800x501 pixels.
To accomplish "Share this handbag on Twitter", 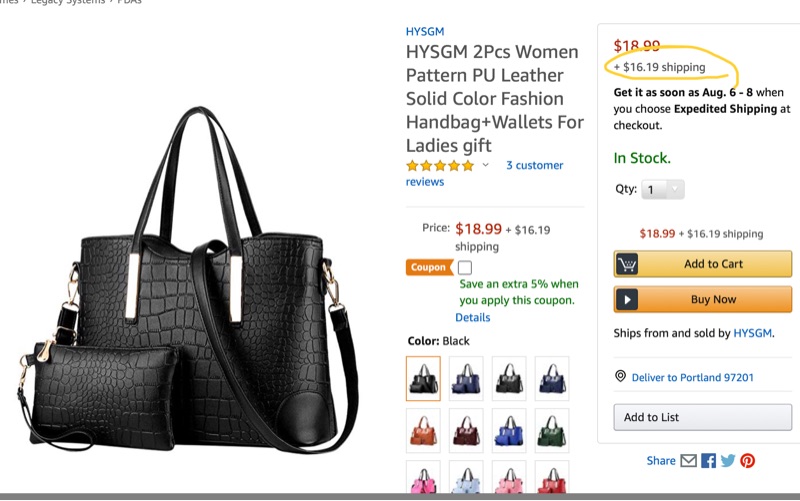I will [728, 461].
